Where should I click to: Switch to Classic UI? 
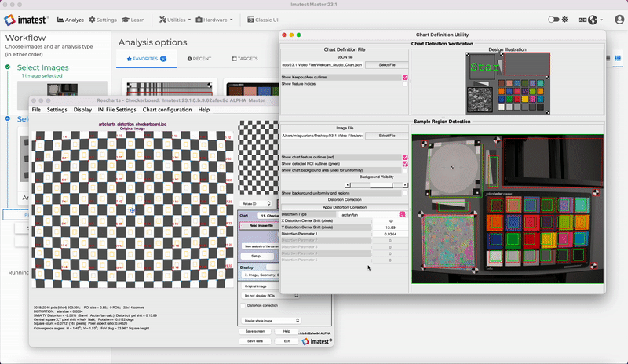pos(263,20)
